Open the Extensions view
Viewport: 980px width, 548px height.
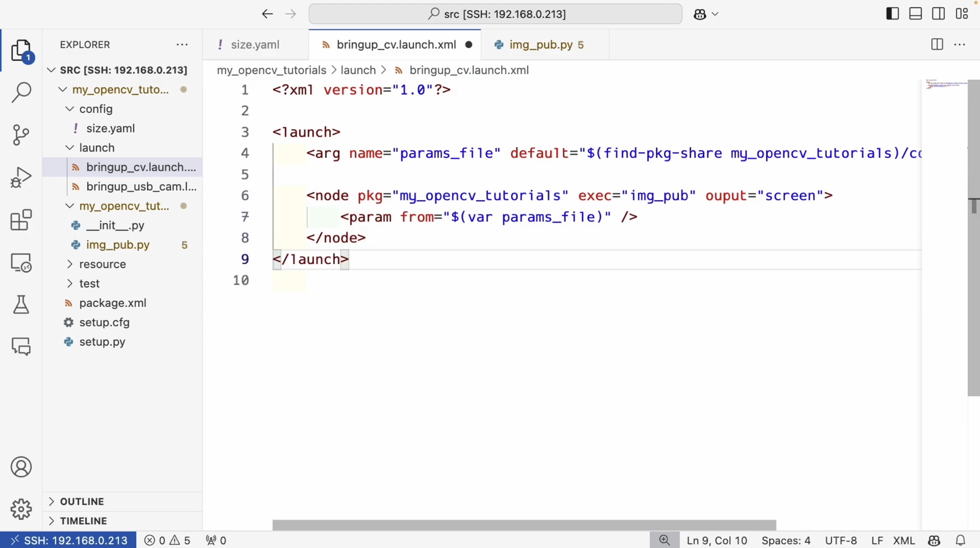[21, 220]
